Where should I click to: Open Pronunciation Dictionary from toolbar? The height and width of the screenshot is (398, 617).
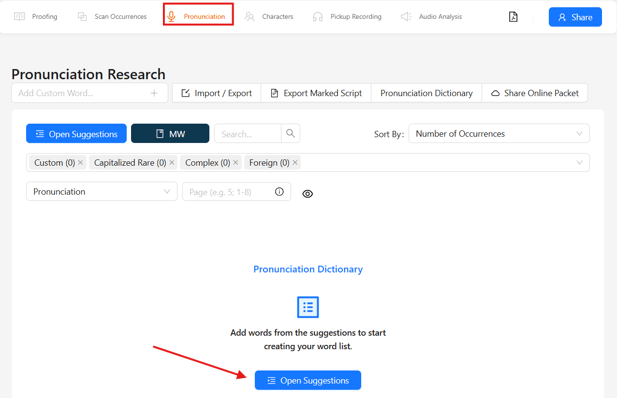click(x=426, y=93)
